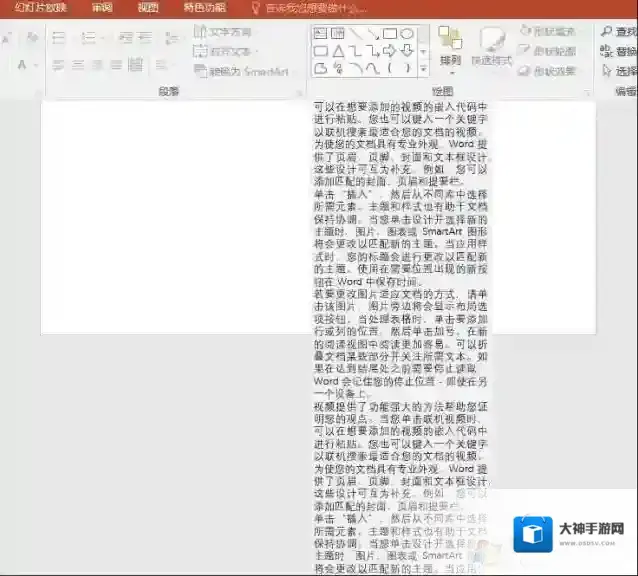Select the vertical text box shape
This screenshot has width=638, height=576.
coord(338,33)
